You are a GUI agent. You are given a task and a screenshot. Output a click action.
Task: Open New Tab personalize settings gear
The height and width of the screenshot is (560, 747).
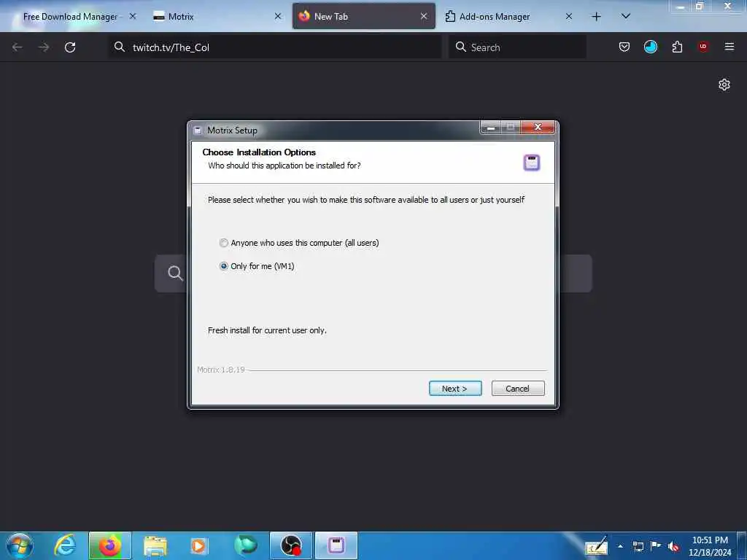[724, 85]
